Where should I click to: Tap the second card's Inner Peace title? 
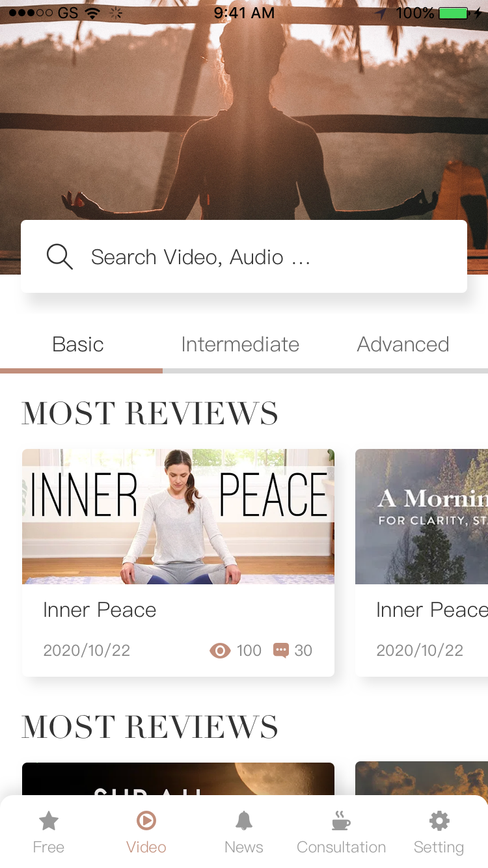(x=431, y=610)
